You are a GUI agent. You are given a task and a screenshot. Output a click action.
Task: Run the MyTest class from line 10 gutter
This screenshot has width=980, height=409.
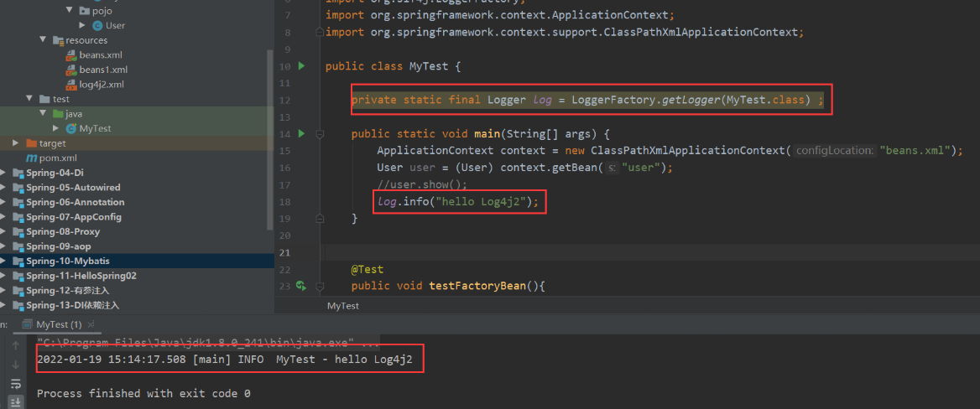301,65
